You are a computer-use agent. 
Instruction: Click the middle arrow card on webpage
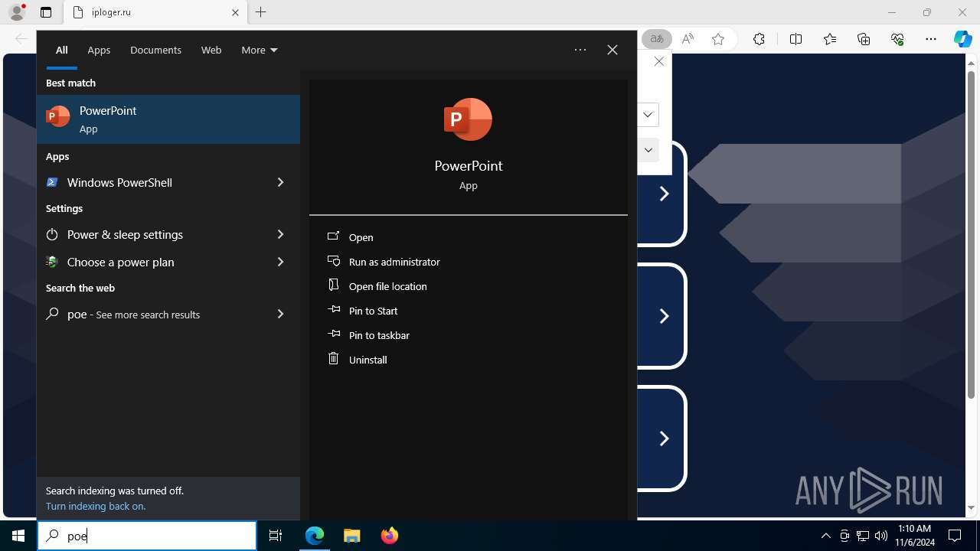coord(662,316)
